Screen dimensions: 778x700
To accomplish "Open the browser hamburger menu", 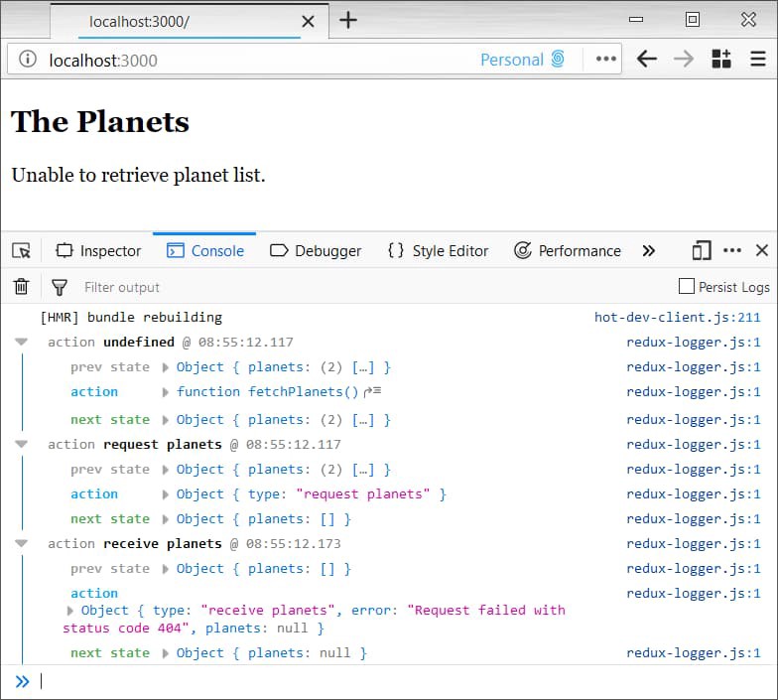I will click(758, 59).
